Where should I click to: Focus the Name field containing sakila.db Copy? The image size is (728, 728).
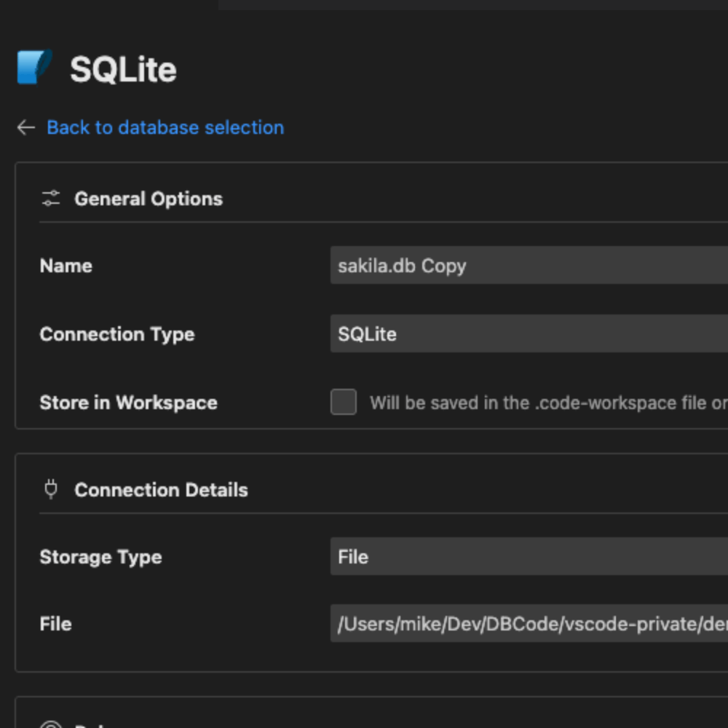[529, 266]
